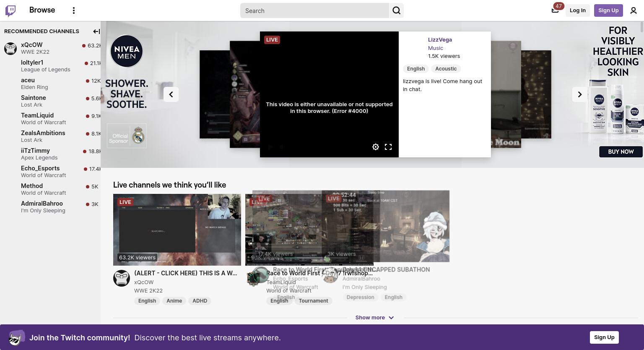This screenshot has height=350, width=644.
Task: Open the featured LIVE video player
Action: click(329, 94)
